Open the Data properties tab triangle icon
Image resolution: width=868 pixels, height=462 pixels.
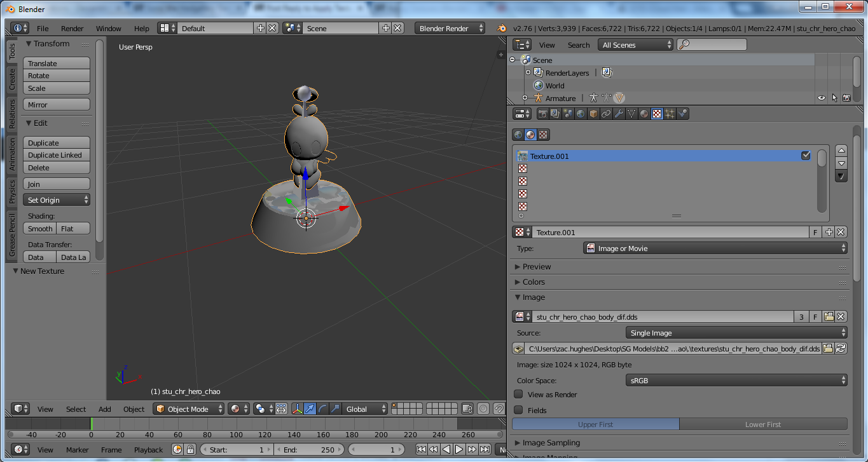coord(631,114)
